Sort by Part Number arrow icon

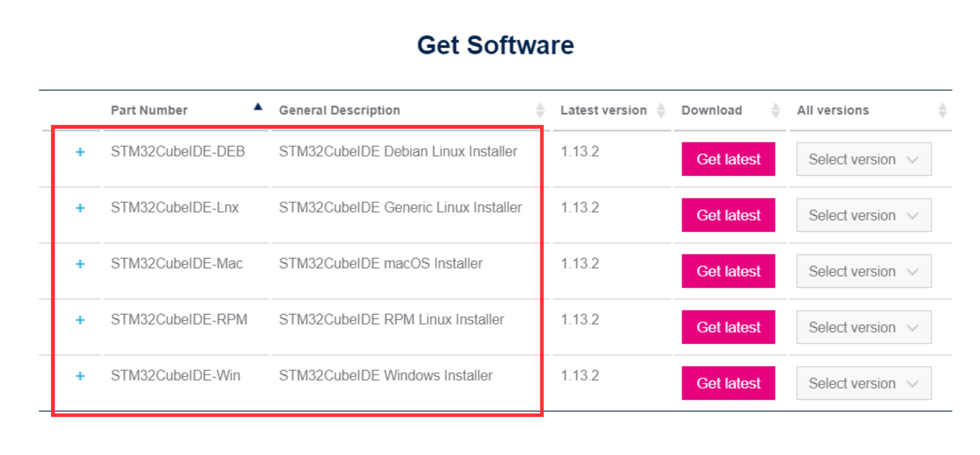coord(258,107)
